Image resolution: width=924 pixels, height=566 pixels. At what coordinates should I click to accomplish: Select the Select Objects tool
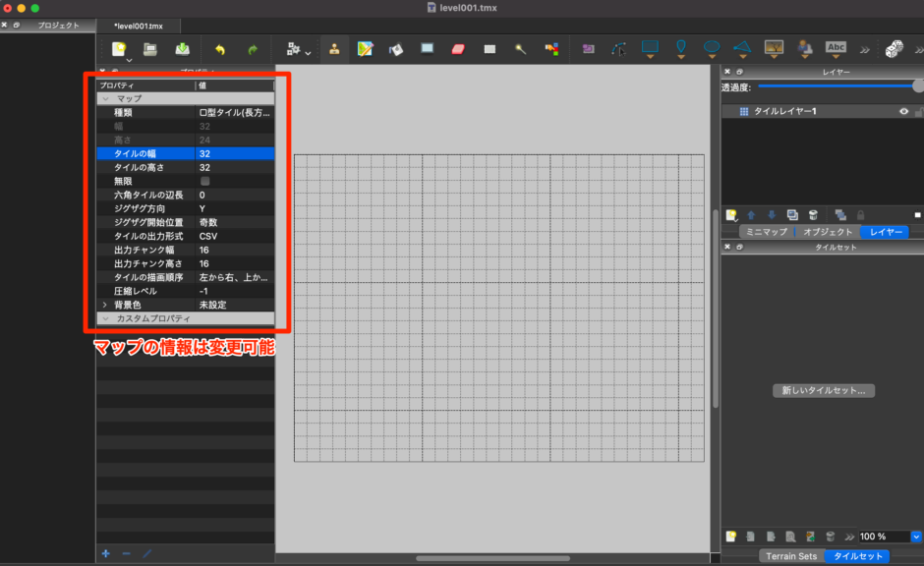[588, 49]
